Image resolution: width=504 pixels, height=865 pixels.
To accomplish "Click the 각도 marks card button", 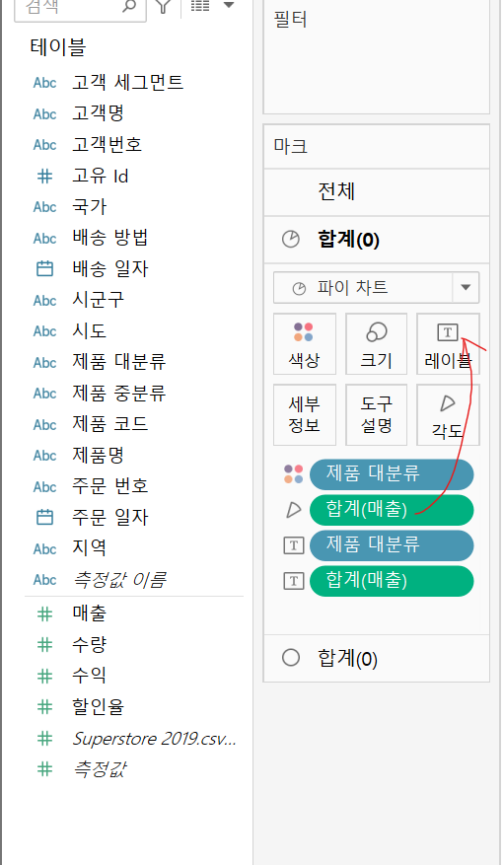I will 448,415.
